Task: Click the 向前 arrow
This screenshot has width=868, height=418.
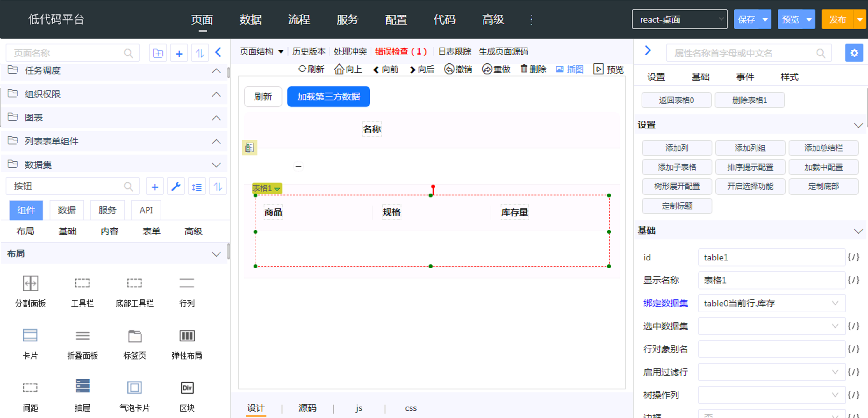Action: [x=376, y=70]
